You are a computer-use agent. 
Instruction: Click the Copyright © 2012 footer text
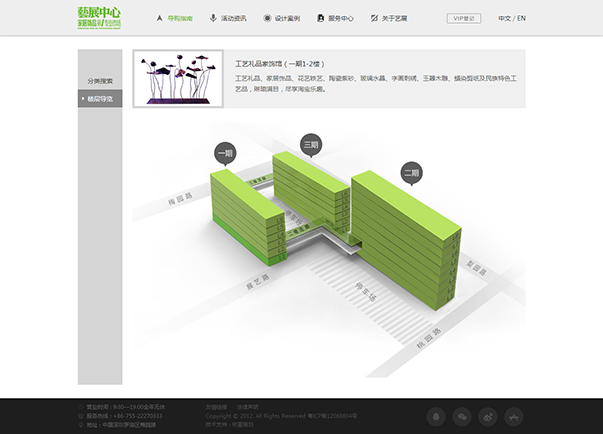281,416
